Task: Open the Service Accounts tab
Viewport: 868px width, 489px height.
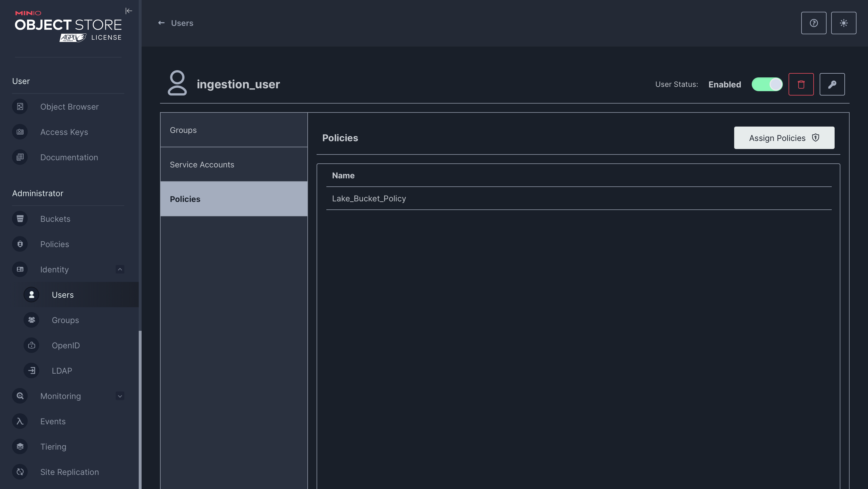Action: [x=234, y=164]
